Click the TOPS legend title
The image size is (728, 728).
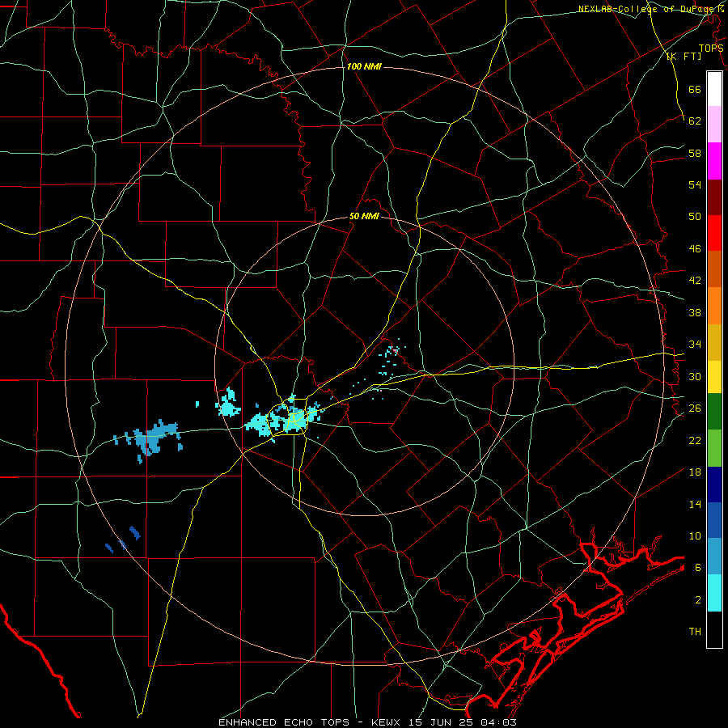pos(711,49)
